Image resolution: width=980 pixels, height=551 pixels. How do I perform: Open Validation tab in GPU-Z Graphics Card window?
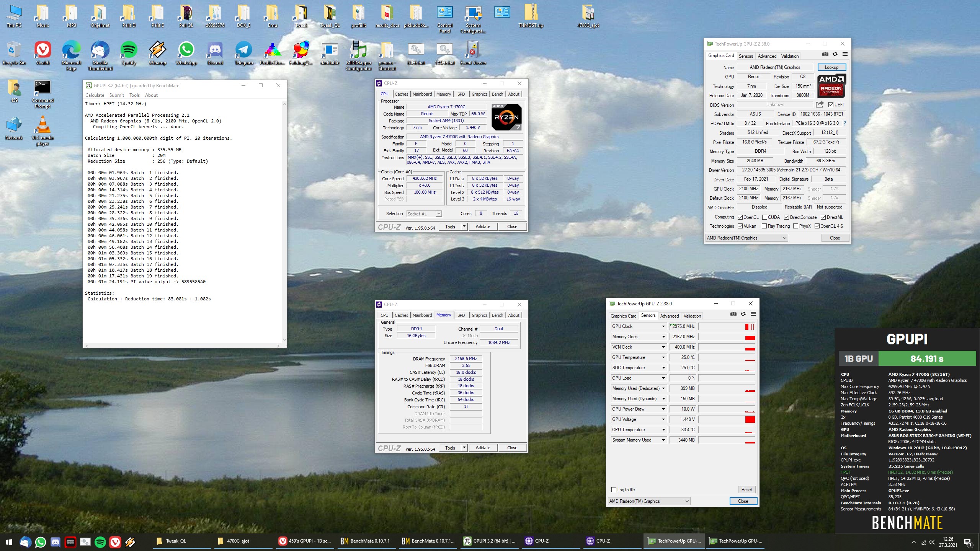pyautogui.click(x=790, y=56)
